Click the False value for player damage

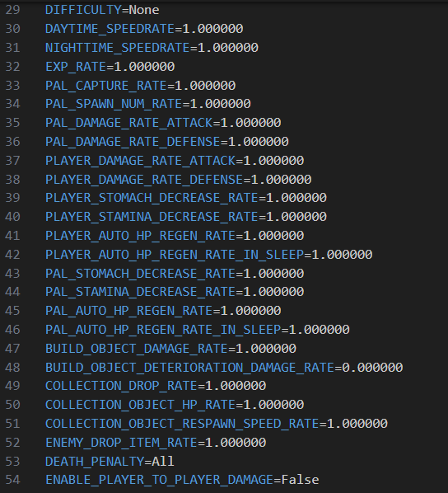pos(300,480)
